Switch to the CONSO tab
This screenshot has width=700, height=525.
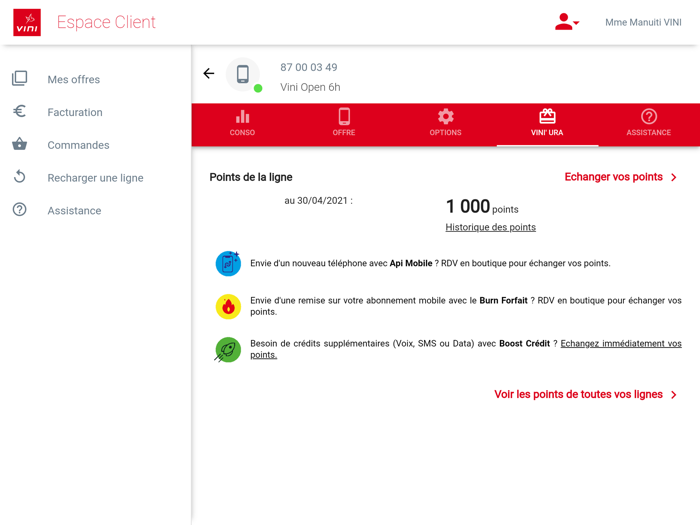[x=242, y=124]
